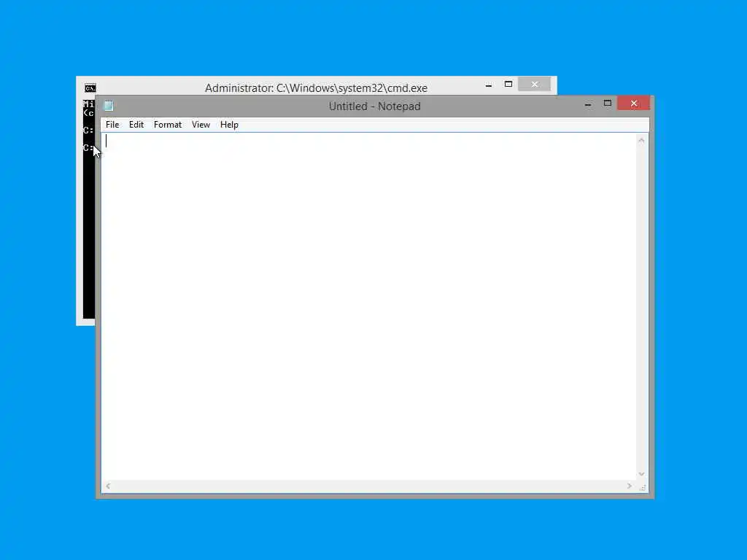Click inside the Notepad text editing area

click(x=368, y=307)
